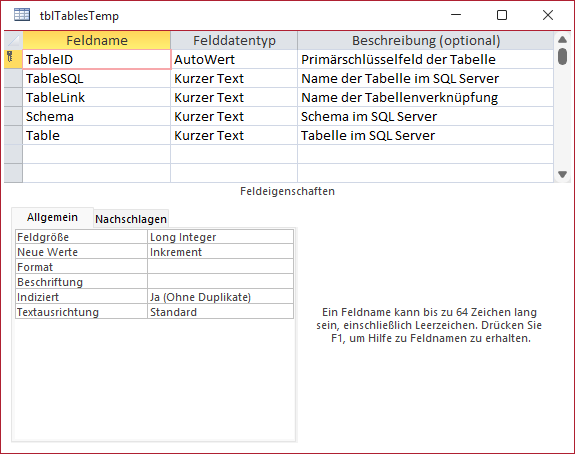Select the TableID field name cell
575x454 pixels.
97,59
